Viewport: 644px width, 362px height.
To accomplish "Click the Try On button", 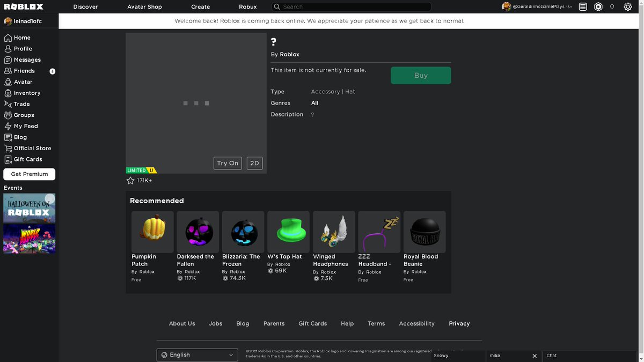I will 228,163.
